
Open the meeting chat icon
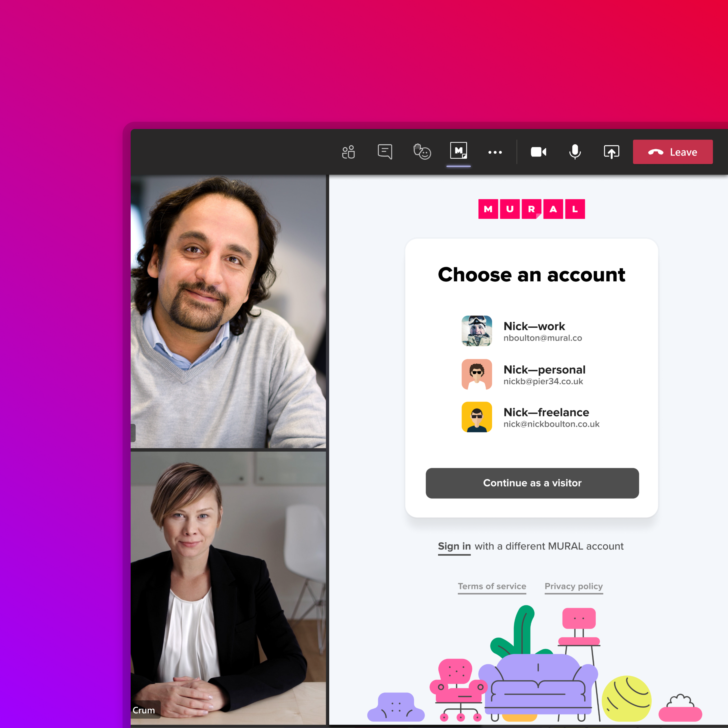385,152
